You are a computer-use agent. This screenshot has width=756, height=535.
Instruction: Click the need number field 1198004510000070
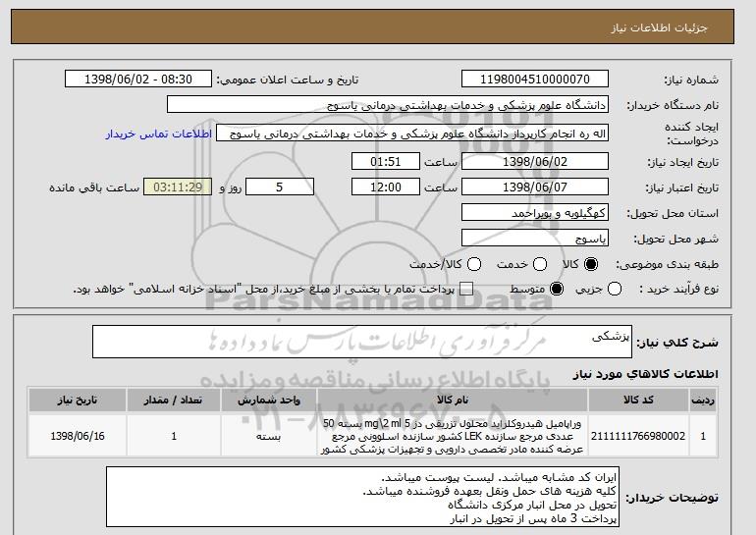pos(535,80)
